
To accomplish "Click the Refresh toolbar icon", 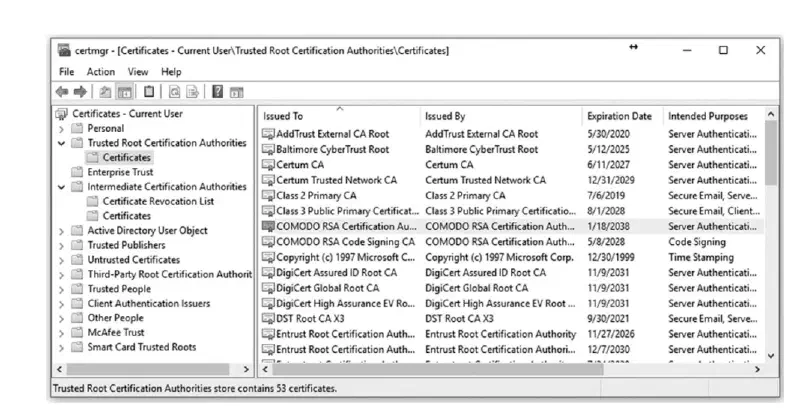I will pos(174,92).
